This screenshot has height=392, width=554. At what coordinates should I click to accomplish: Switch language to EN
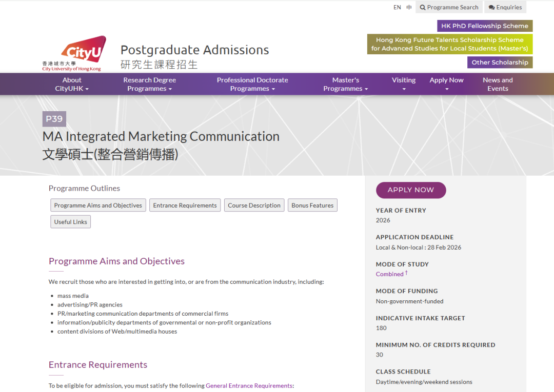[397, 7]
